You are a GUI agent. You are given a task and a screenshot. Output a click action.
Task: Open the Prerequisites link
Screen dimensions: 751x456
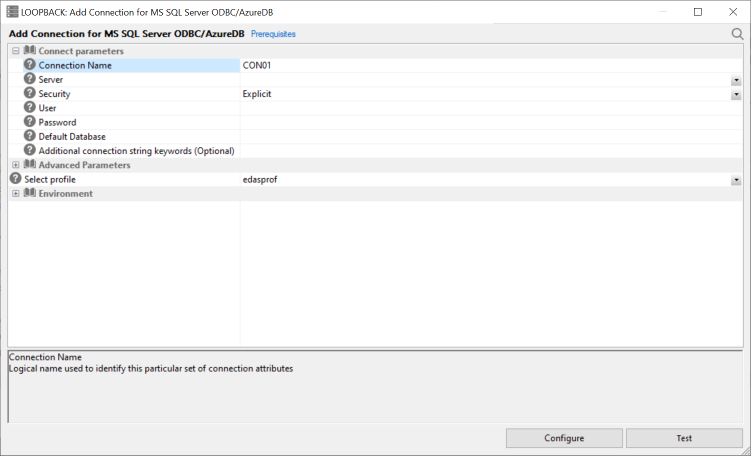point(273,34)
